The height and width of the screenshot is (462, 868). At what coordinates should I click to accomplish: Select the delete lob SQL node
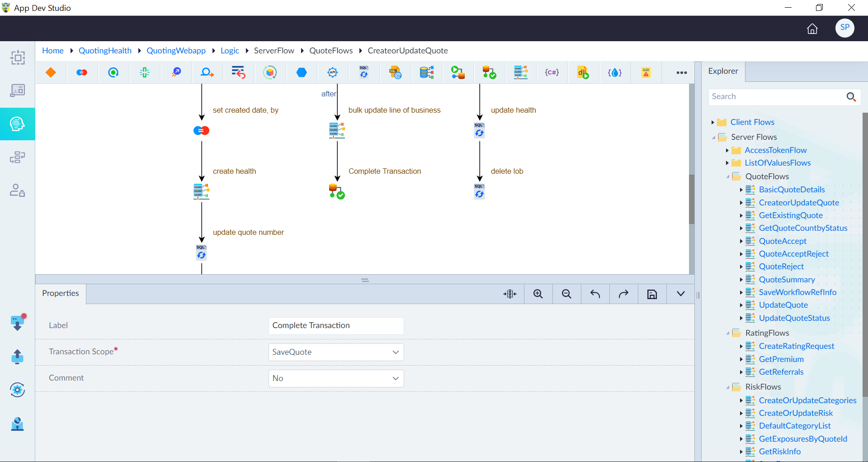click(479, 192)
